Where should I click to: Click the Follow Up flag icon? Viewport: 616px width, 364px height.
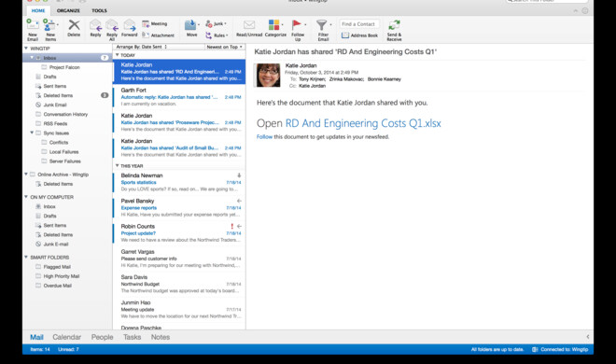coord(297,25)
